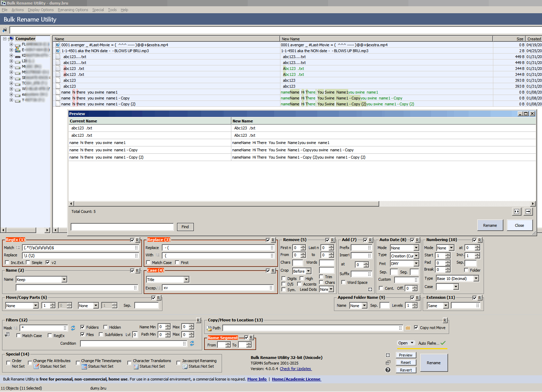Click the Path icon in Copy/Move to Location
This screenshot has width=542, height=392.
point(209,328)
